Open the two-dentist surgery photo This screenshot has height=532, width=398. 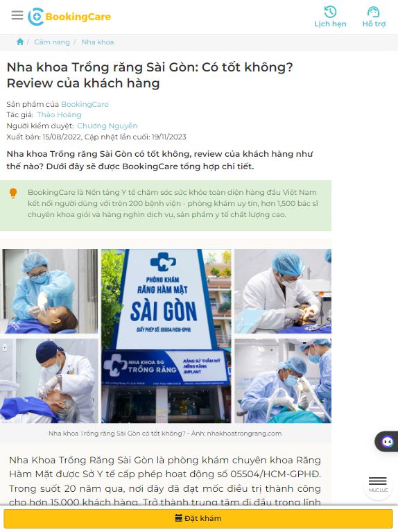[x=283, y=381]
